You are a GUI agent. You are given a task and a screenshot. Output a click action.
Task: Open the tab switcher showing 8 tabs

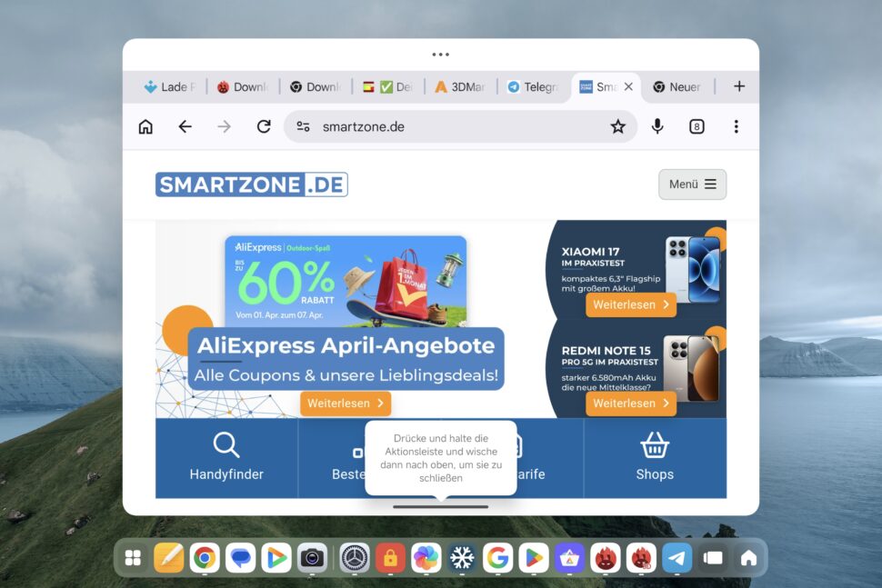(697, 126)
